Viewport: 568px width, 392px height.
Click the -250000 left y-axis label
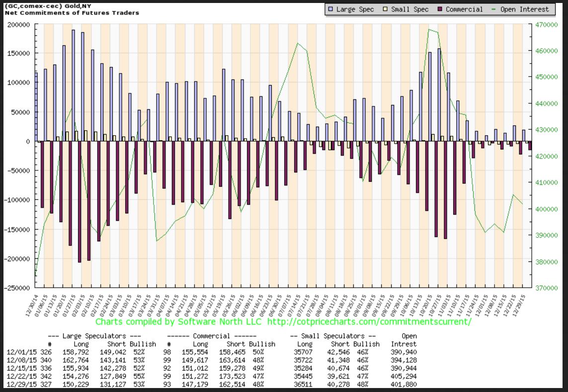pos(18,288)
